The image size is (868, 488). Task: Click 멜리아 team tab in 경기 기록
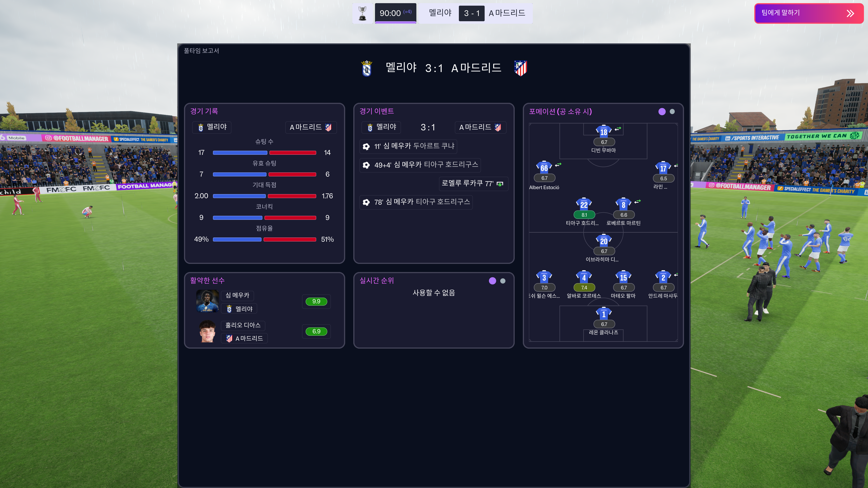coord(212,127)
